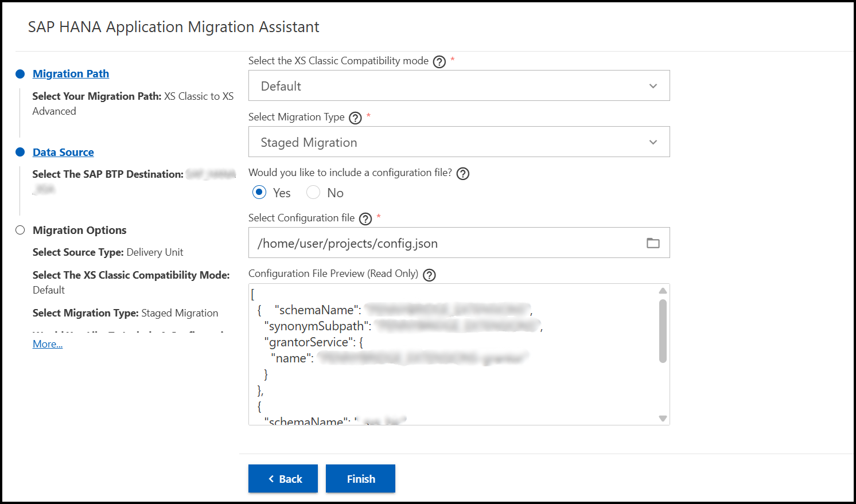Click the preview scrollbar up arrow

(x=663, y=291)
